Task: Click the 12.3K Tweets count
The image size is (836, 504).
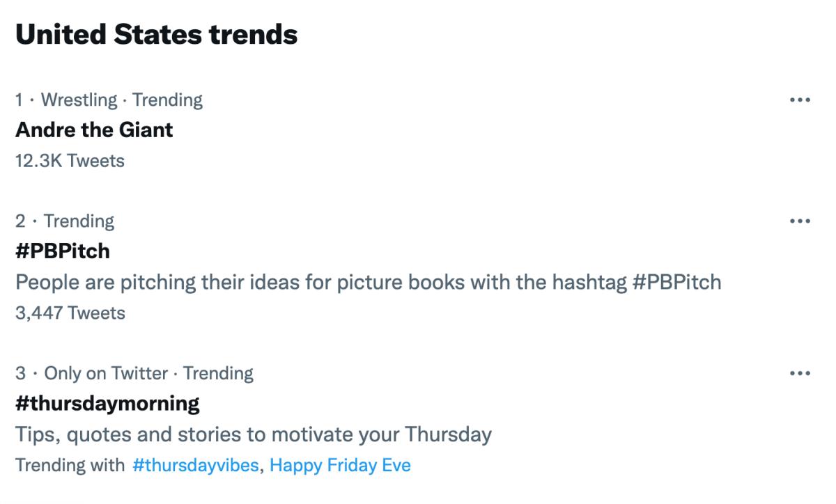Action: (70, 161)
